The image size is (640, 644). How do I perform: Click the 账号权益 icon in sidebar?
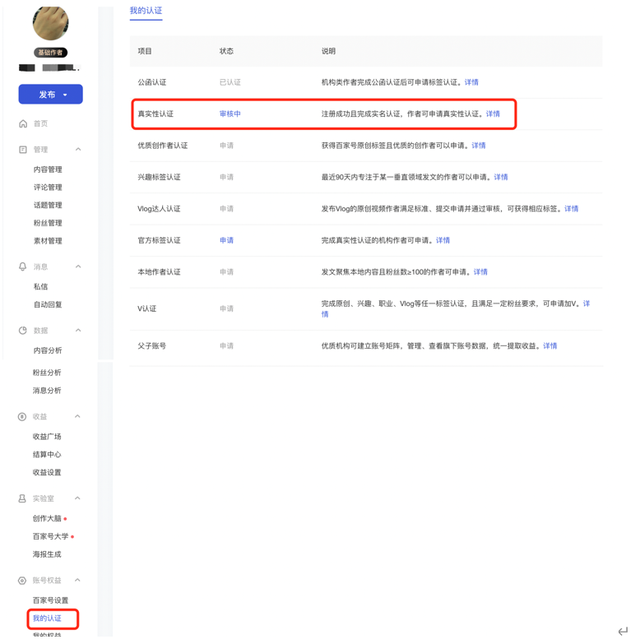[x=22, y=580]
